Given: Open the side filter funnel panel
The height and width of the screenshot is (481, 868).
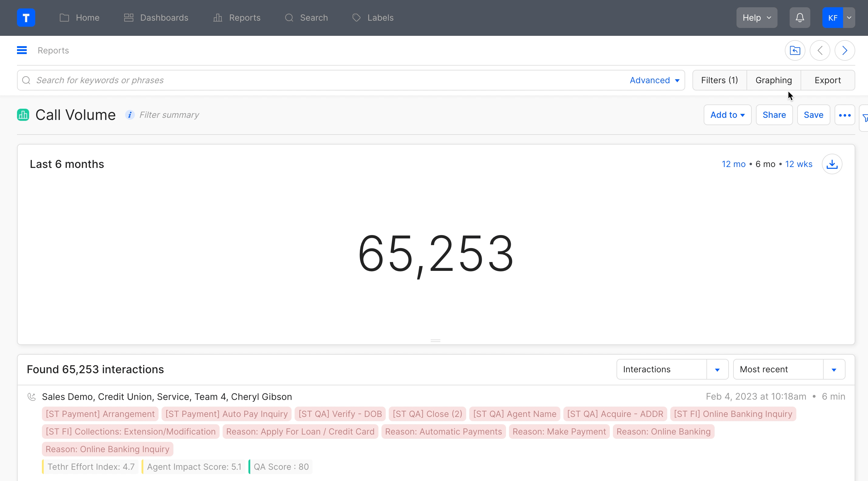Looking at the screenshot, I should point(865,118).
